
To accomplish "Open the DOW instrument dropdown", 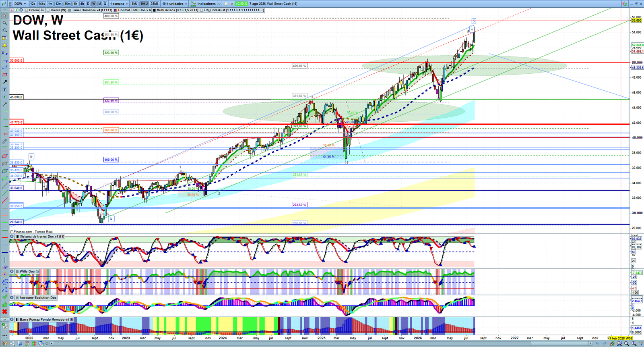I will pyautogui.click(x=20, y=4).
